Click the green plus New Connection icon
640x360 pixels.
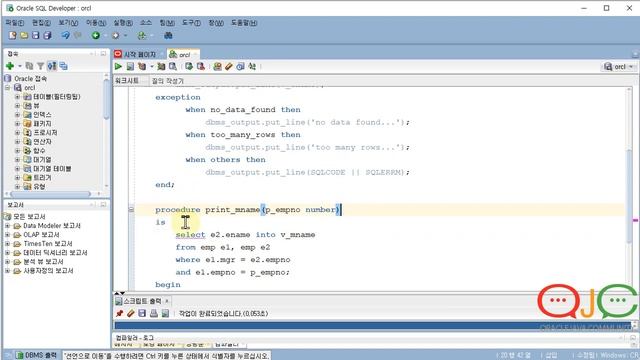click(x=10, y=66)
